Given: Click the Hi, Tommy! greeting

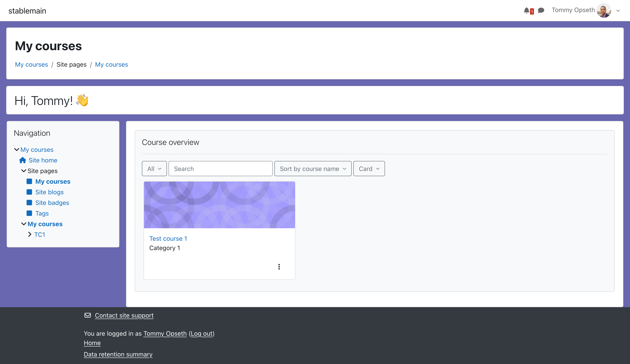Looking at the screenshot, I should click(x=51, y=100).
